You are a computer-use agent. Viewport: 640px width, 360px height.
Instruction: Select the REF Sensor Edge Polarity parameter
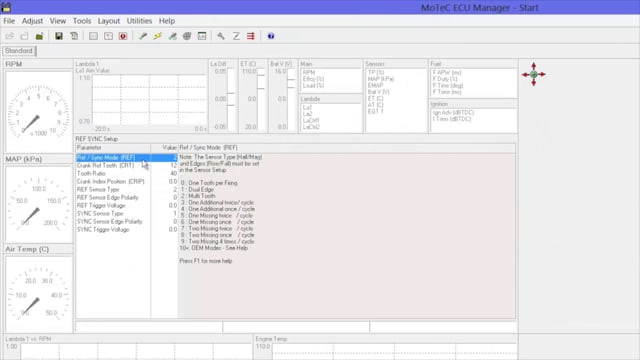pos(108,198)
